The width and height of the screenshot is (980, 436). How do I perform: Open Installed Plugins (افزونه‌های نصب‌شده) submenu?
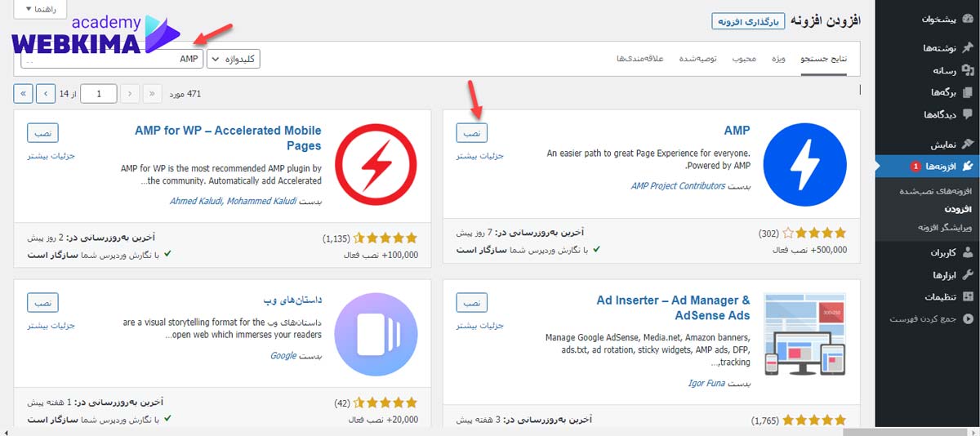click(935, 192)
